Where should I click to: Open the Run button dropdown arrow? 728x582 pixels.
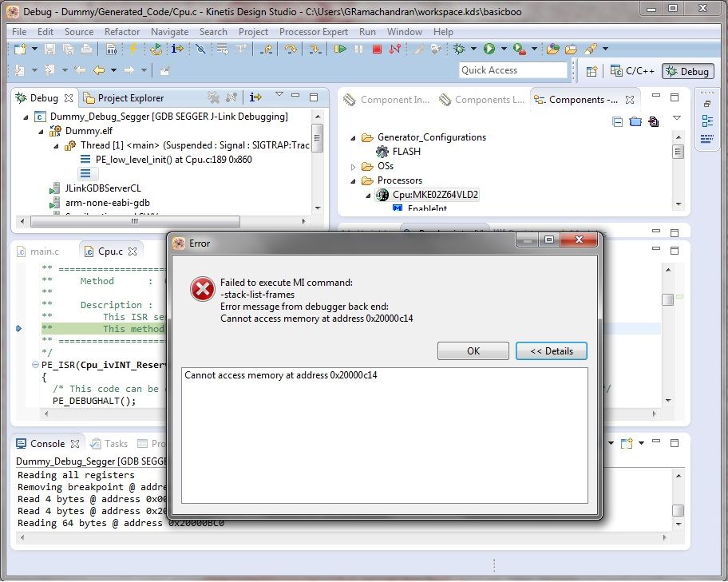pos(503,49)
